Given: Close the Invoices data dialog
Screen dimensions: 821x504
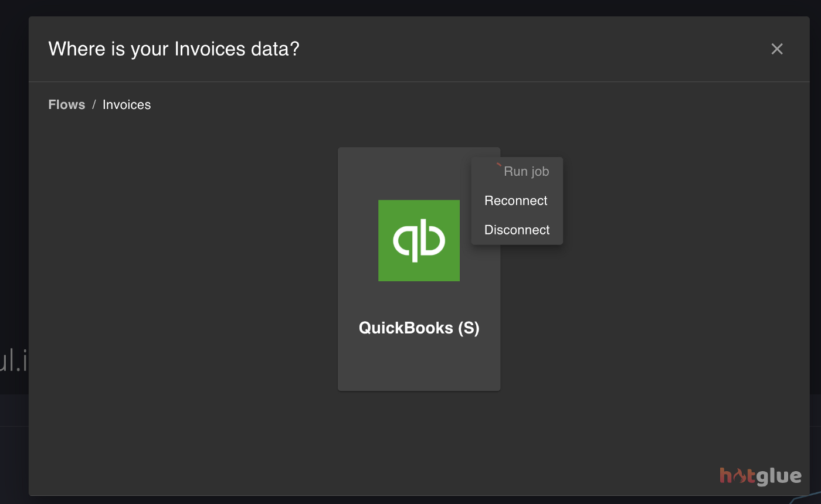Looking at the screenshot, I should [777, 49].
